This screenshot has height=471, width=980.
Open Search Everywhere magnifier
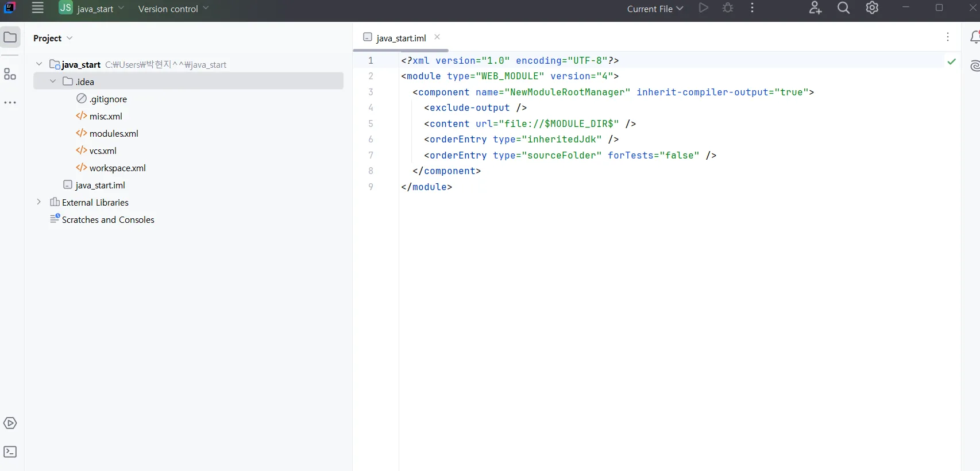click(x=843, y=8)
